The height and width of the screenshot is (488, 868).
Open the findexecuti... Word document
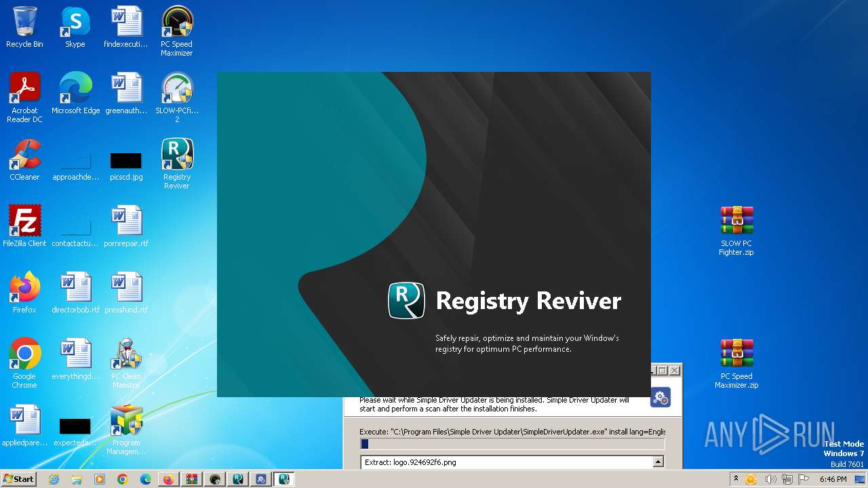click(126, 27)
